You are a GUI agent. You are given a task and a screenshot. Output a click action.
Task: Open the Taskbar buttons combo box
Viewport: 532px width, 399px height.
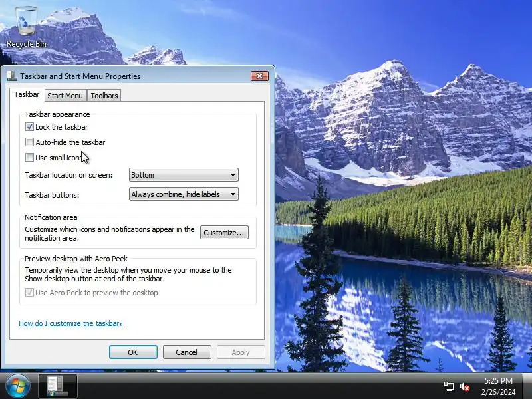pyautogui.click(x=184, y=194)
